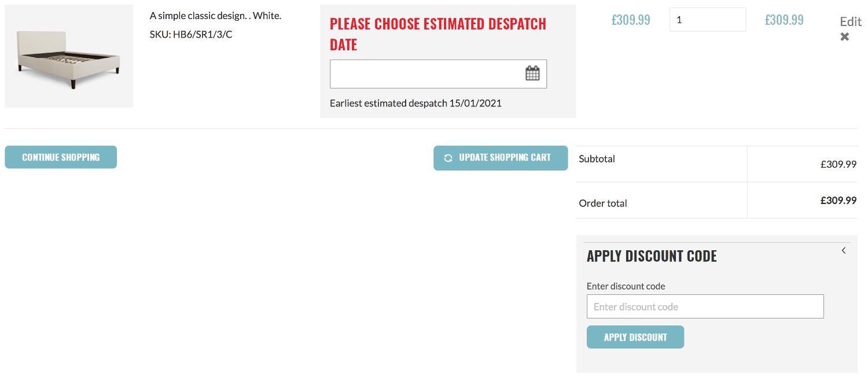The height and width of the screenshot is (378, 868).
Task: Click the Subtotal row in the totals table
Action: [x=597, y=158]
